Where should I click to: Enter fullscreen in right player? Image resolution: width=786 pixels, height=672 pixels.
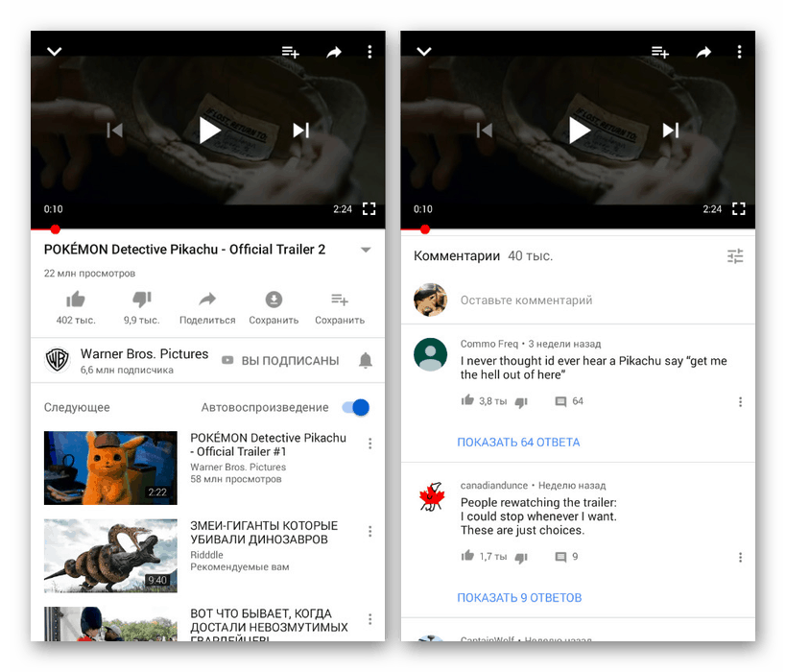[x=739, y=209]
